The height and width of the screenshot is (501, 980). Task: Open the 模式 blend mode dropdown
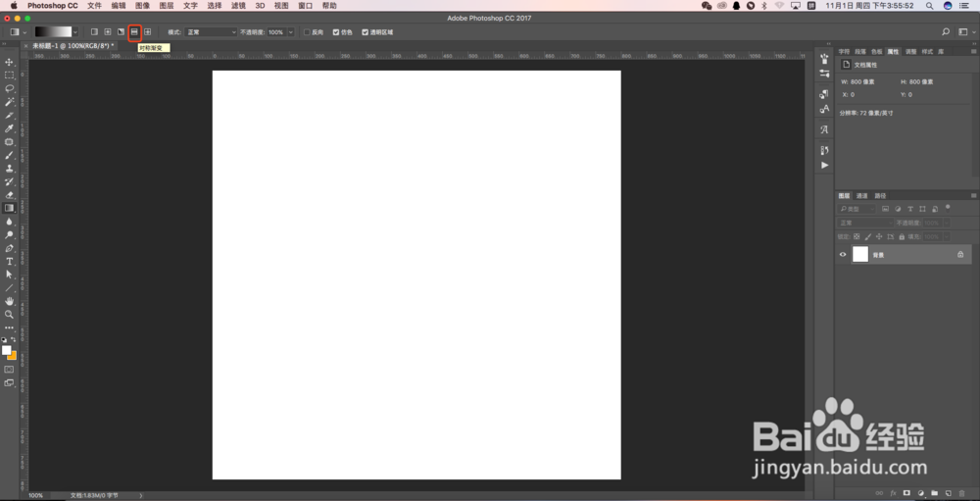click(211, 32)
